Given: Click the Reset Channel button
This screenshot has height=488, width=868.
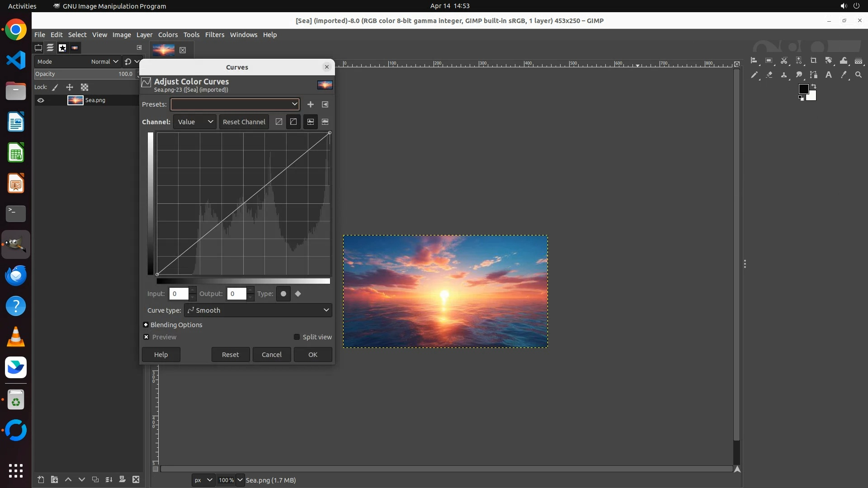Looking at the screenshot, I should [244, 122].
